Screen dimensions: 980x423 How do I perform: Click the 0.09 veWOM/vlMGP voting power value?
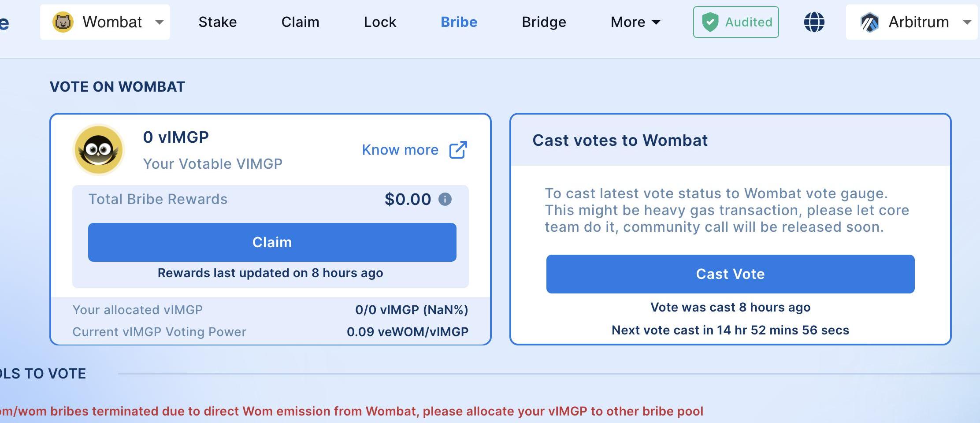pos(407,332)
